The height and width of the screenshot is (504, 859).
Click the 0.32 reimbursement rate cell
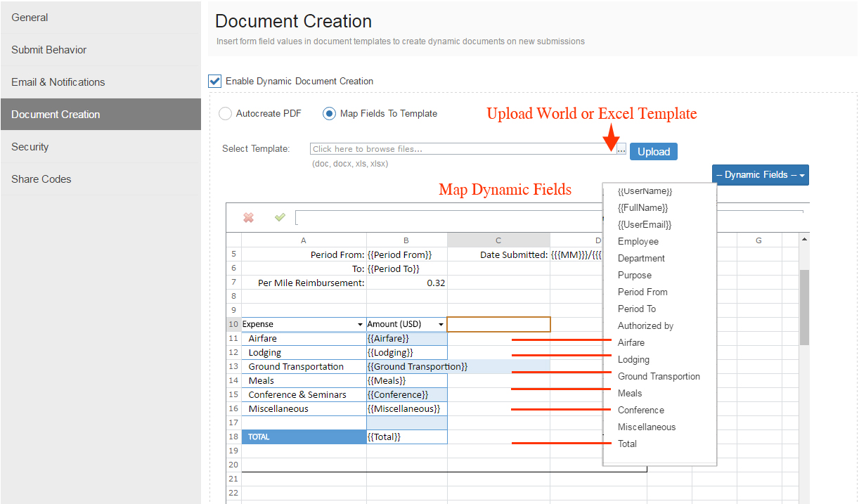click(407, 283)
